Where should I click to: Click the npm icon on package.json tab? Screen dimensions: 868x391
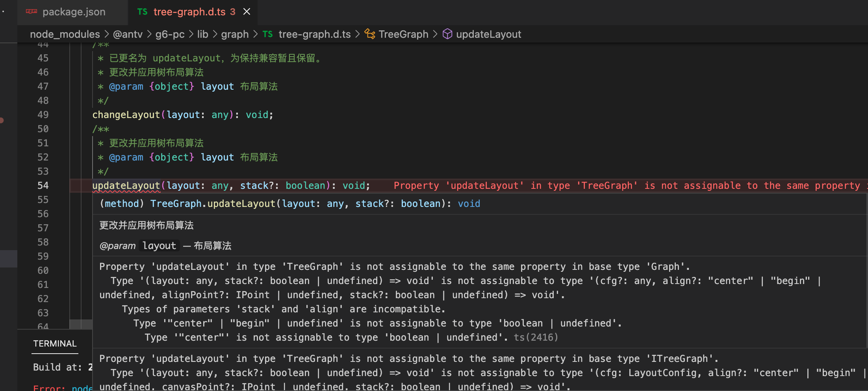[x=32, y=12]
